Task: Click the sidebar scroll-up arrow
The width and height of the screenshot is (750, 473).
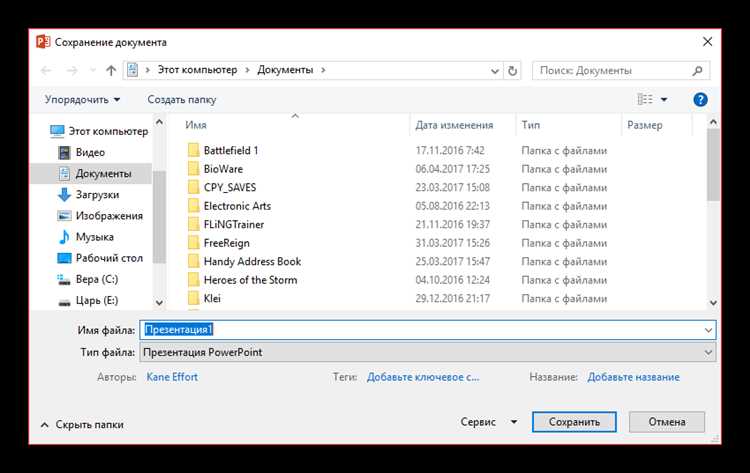Action: point(159,122)
